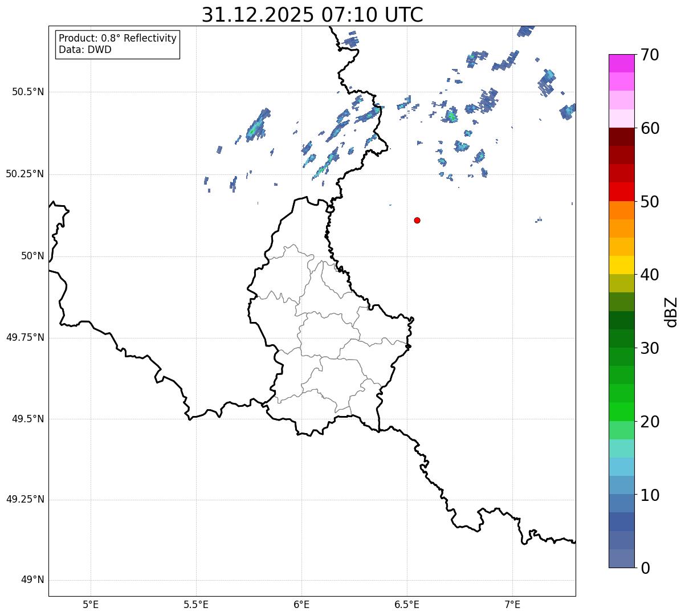This screenshot has height=616, width=685.
Task: Click the orange colorbar segment below 50
Action: coord(622,210)
